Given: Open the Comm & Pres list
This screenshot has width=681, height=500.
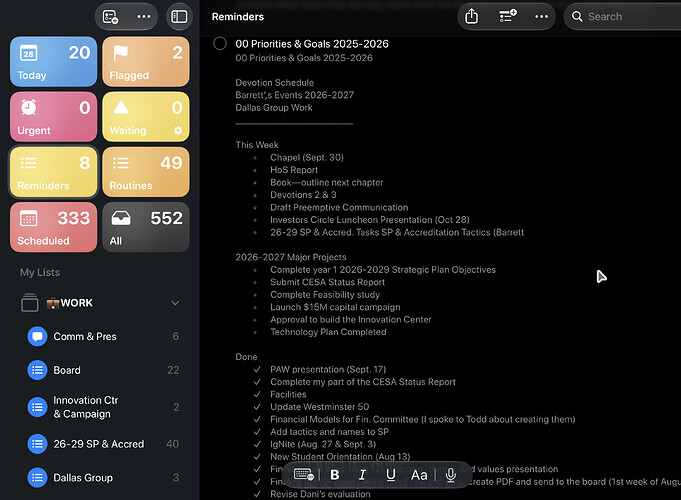Looking at the screenshot, I should [103, 336].
